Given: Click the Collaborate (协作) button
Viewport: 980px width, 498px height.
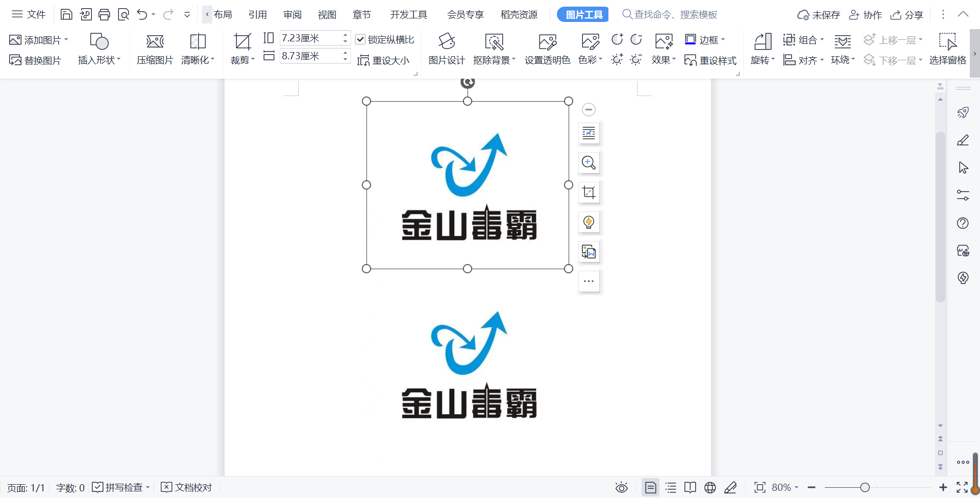Looking at the screenshot, I should click(866, 15).
